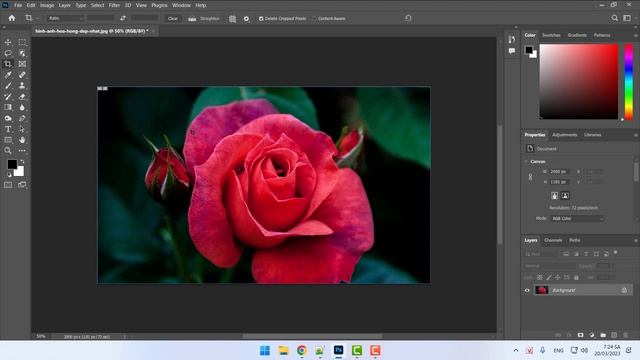Create a new group folder in Layers

tap(603, 335)
